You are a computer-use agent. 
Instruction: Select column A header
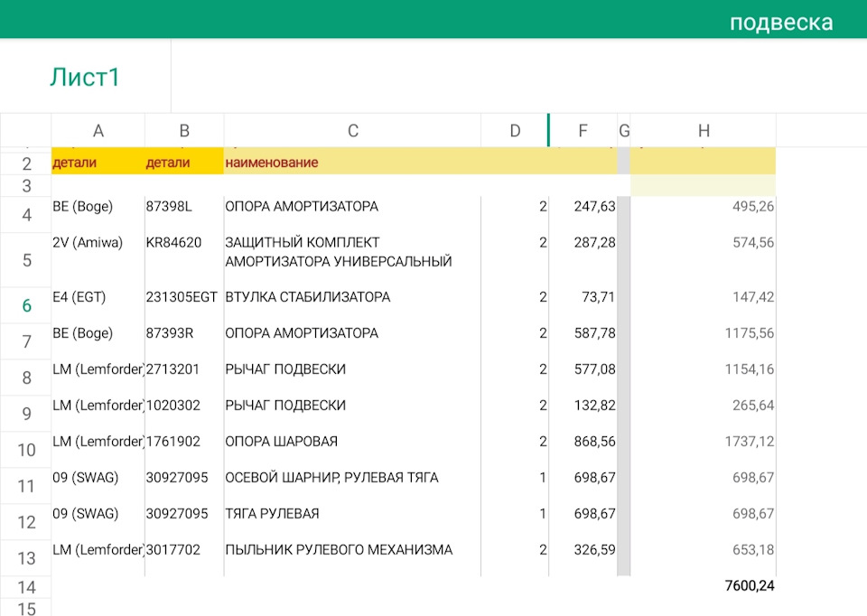click(98, 131)
